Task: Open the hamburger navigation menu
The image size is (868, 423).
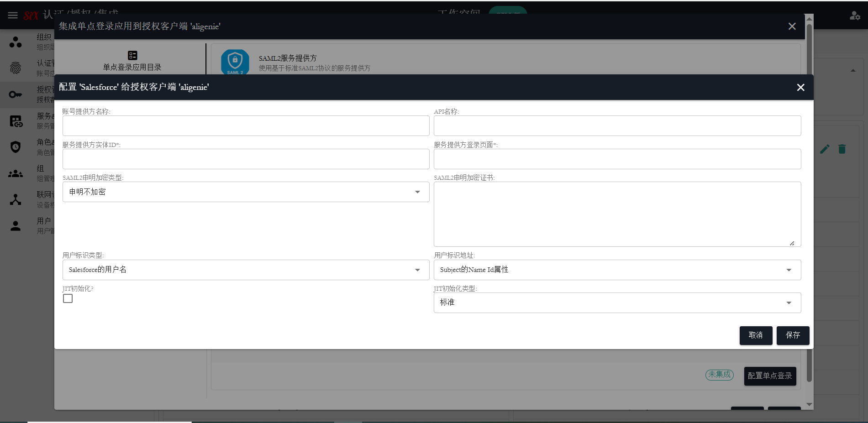Action: pos(13,16)
